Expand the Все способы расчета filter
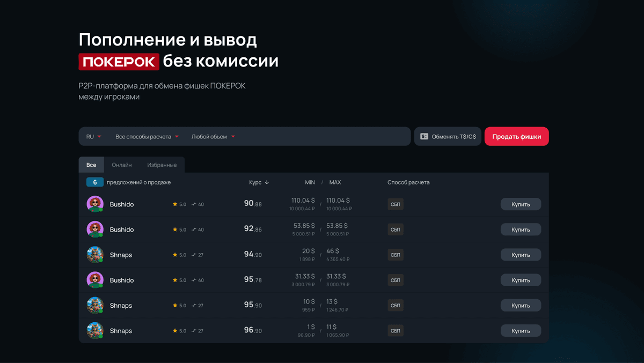644x363 pixels. point(147,137)
